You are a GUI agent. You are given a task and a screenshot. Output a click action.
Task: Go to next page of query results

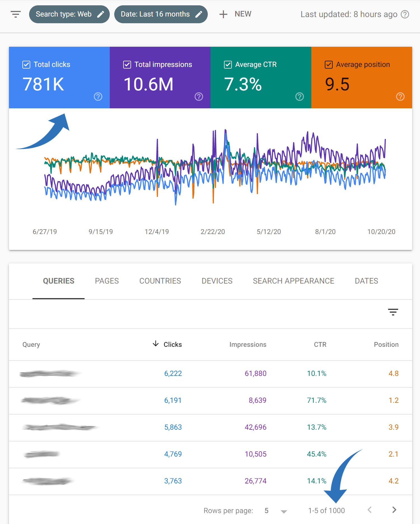(x=394, y=510)
